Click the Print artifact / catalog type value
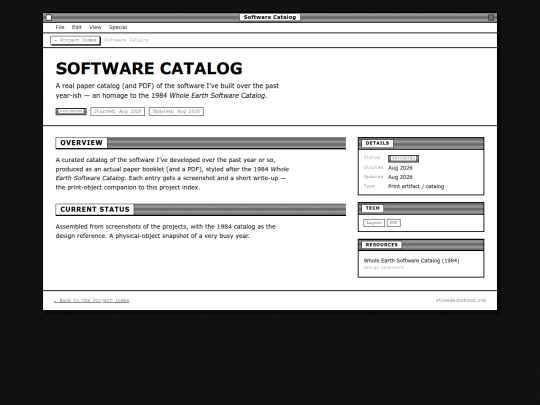This screenshot has width=540, height=405. tap(416, 186)
